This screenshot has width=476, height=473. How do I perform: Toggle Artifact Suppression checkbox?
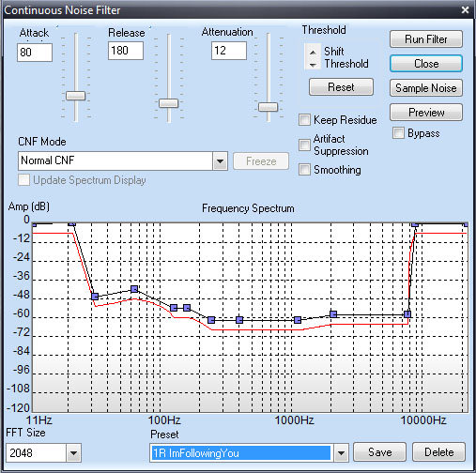point(304,145)
